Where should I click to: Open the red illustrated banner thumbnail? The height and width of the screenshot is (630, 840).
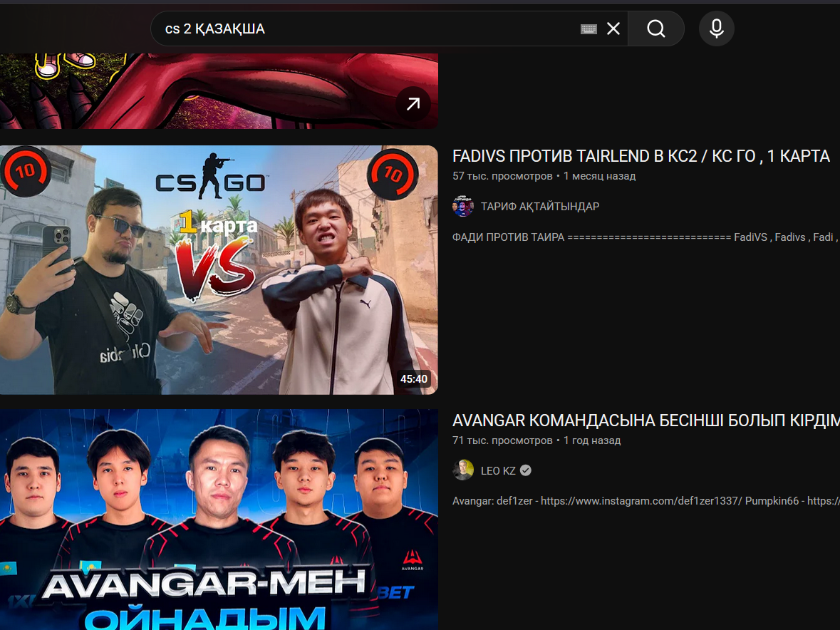point(219,91)
